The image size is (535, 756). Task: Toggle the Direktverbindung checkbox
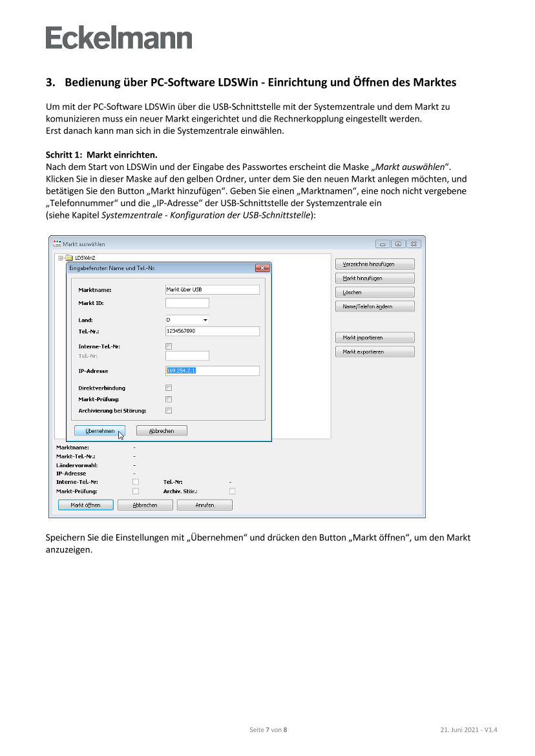169,388
